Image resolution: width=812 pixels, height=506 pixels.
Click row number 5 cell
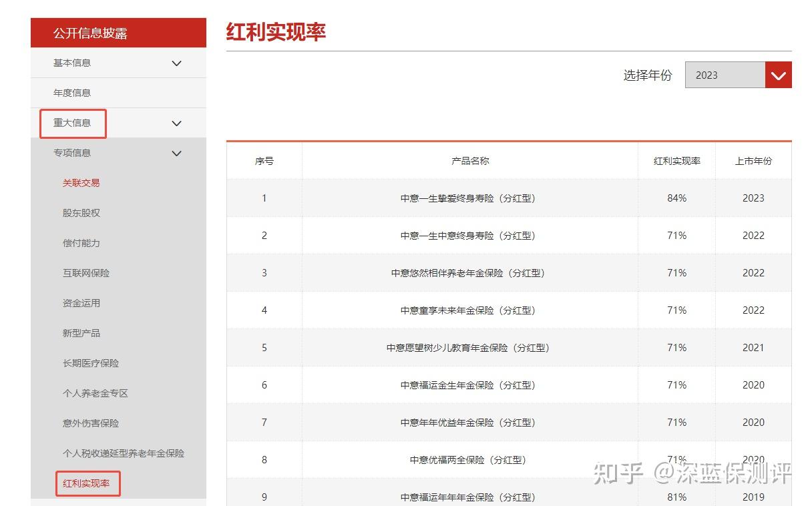tap(264, 348)
